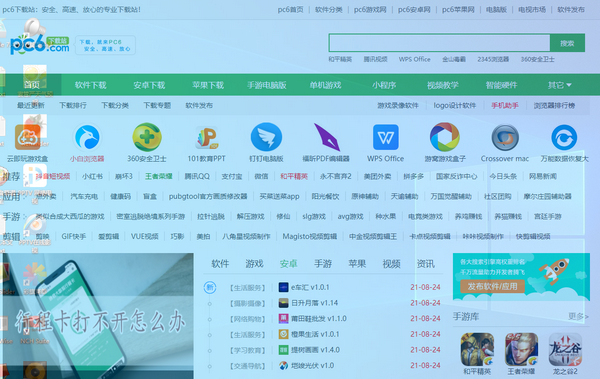Open the 游窝游戏盒子 icon
Viewport: 600px width, 379px height.
click(x=445, y=137)
